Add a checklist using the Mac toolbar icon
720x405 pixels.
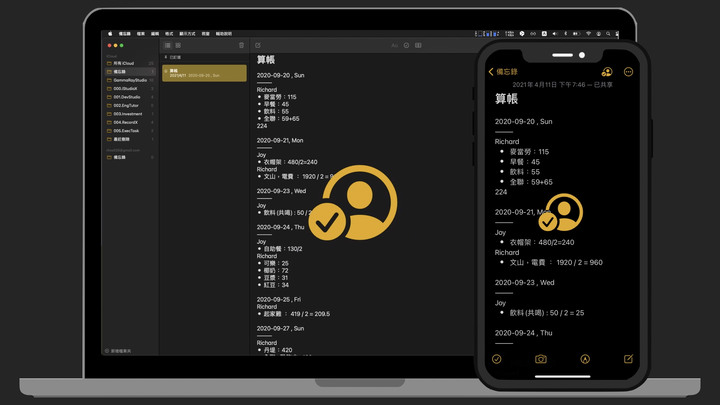[x=406, y=45]
